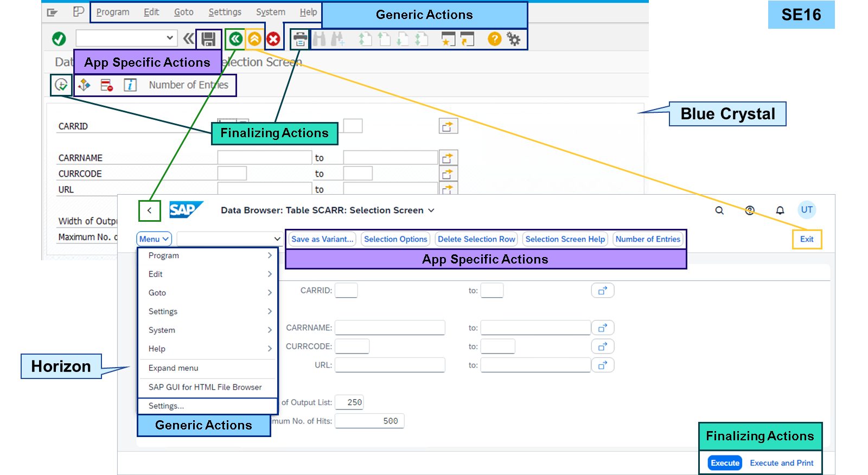The width and height of the screenshot is (868, 475).
Task: Click the Create New Session icon
Action: click(448, 39)
